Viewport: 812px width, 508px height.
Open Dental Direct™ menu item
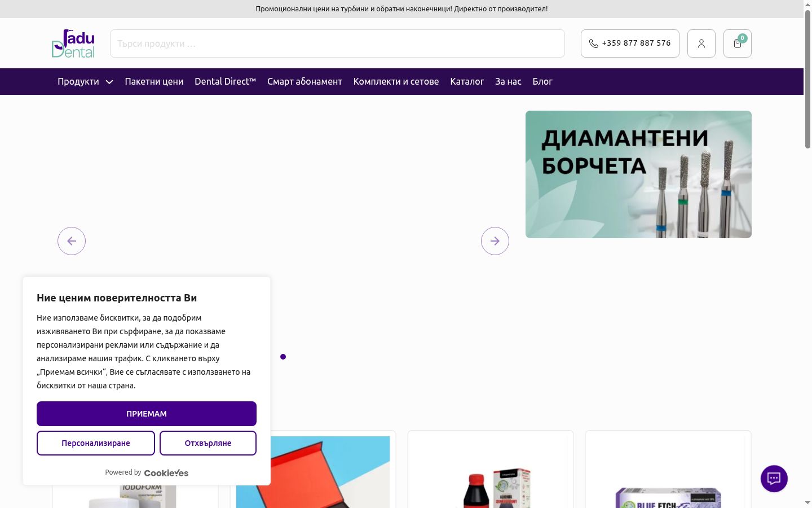click(225, 81)
